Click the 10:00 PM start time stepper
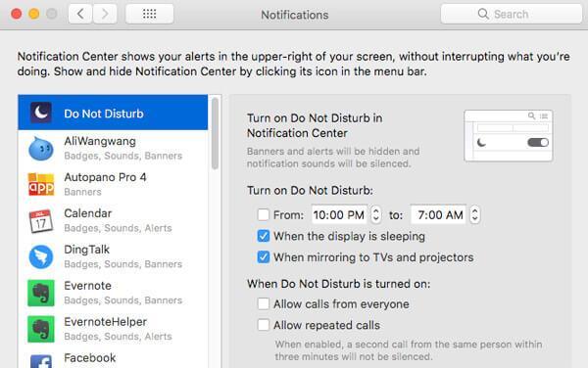 click(375, 215)
